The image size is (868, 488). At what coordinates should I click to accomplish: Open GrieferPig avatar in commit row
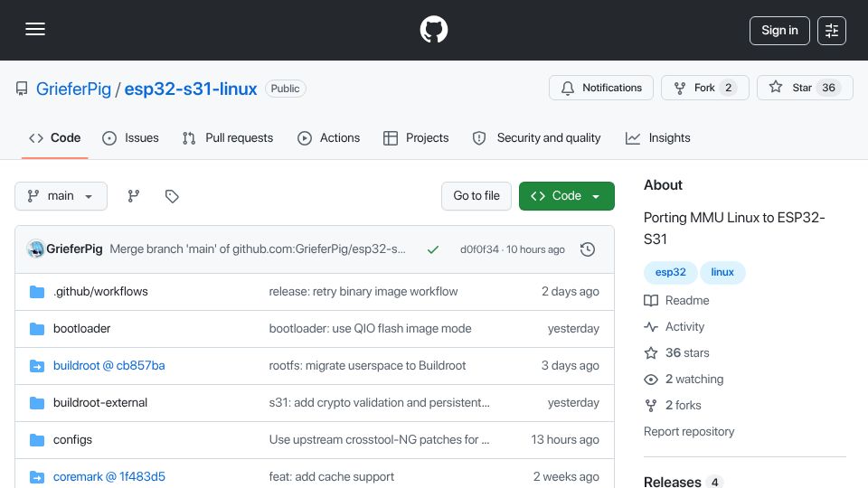(35, 249)
